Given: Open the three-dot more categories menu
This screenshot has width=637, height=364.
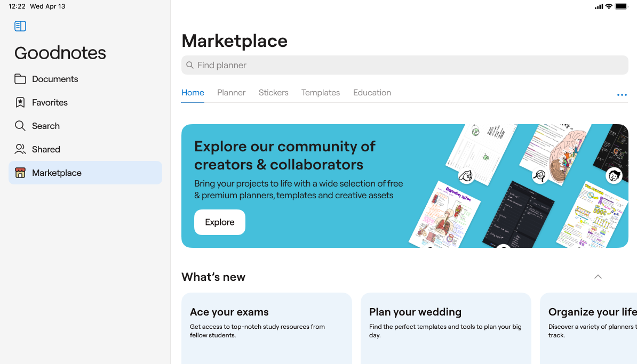Looking at the screenshot, I should point(622,95).
